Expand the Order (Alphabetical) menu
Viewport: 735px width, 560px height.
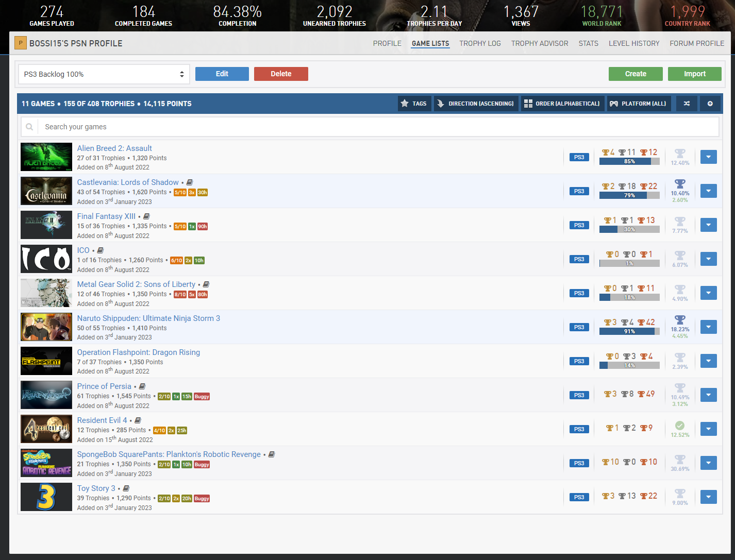(x=562, y=104)
